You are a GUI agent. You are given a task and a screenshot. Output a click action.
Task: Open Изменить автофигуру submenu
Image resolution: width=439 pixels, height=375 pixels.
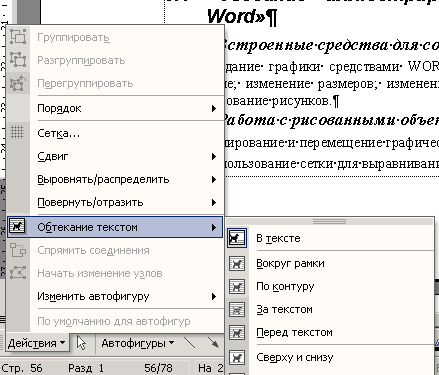point(115,296)
